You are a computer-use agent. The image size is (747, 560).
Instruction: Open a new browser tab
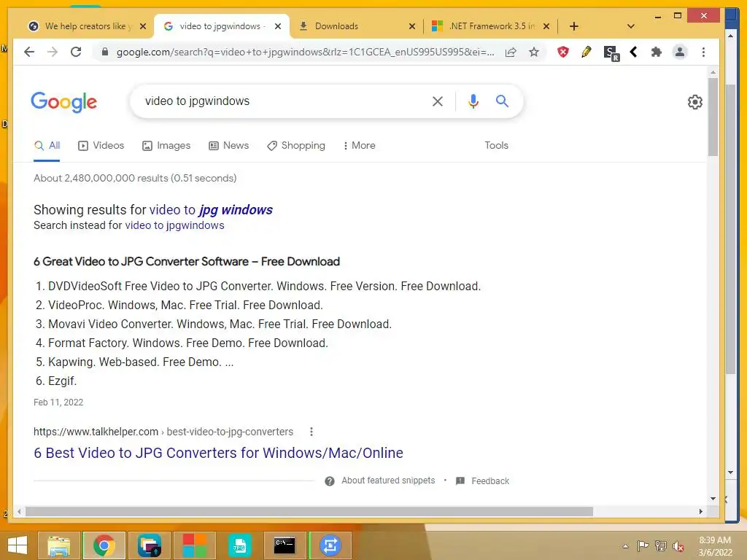[x=574, y=26]
